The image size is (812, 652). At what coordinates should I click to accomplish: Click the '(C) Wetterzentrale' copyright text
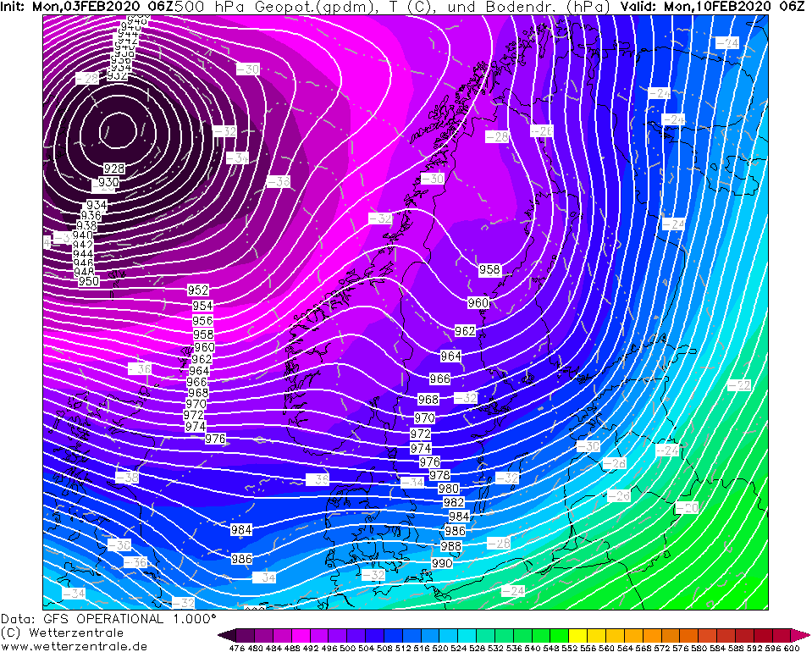tap(62, 633)
